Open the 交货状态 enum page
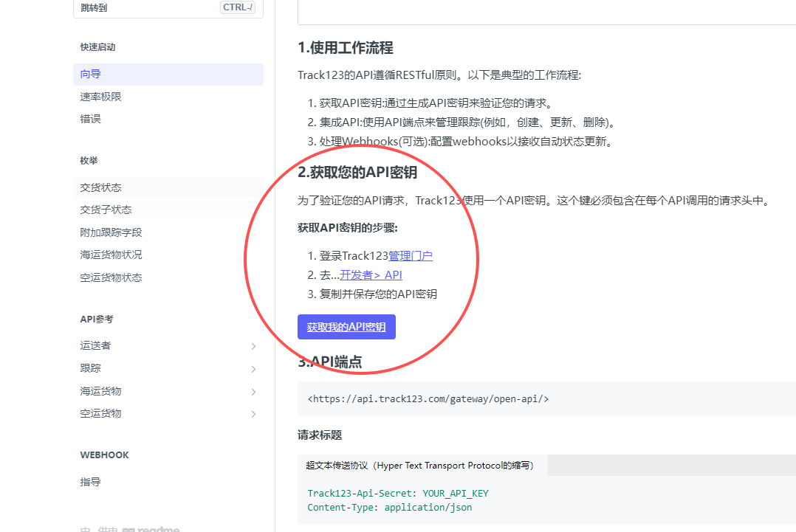 point(168,187)
